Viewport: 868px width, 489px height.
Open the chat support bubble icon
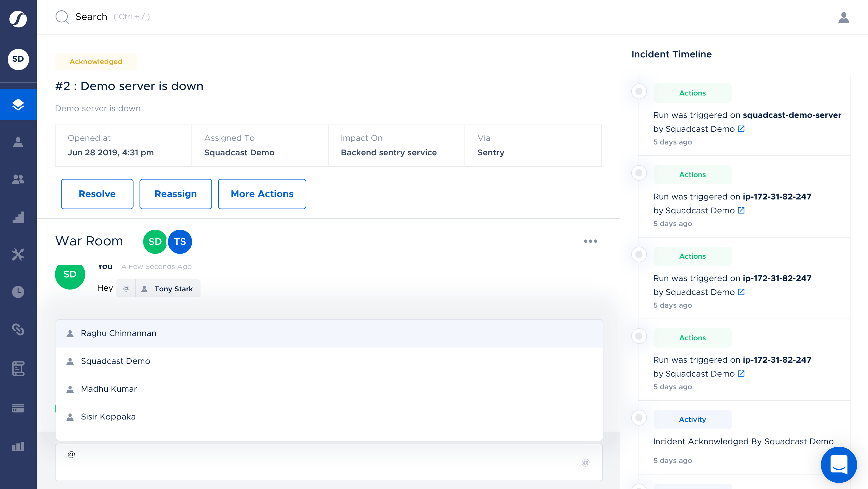coord(838,465)
